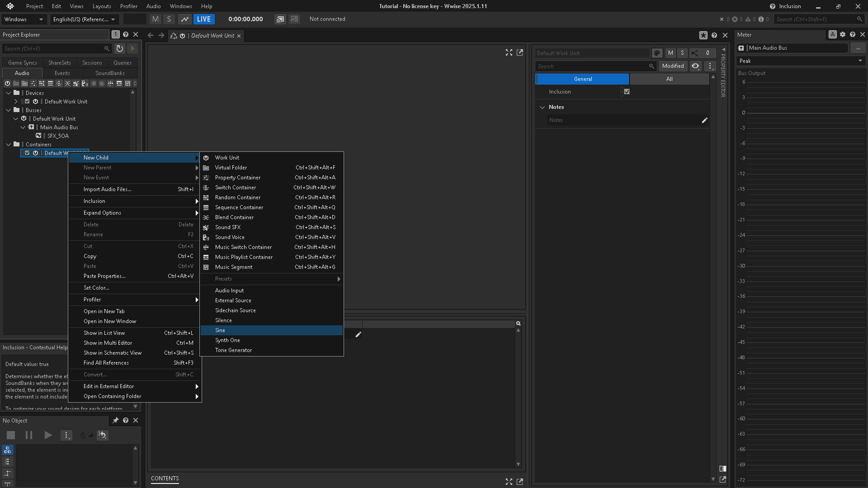The width and height of the screenshot is (868, 488).
Task: Collapse the Busses tree node
Action: [9, 110]
